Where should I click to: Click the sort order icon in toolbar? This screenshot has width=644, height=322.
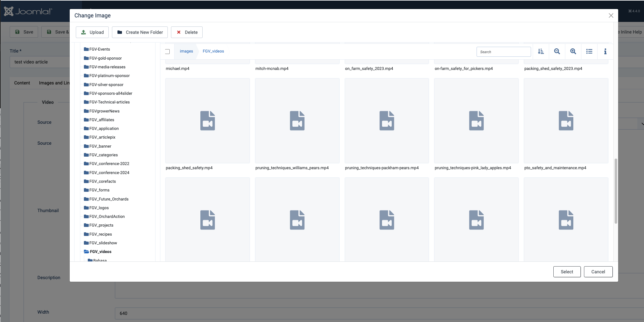(x=541, y=52)
